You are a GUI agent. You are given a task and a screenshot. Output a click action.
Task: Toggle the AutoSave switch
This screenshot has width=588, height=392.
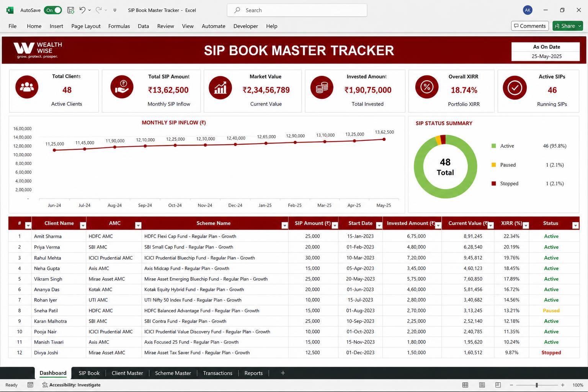point(53,10)
